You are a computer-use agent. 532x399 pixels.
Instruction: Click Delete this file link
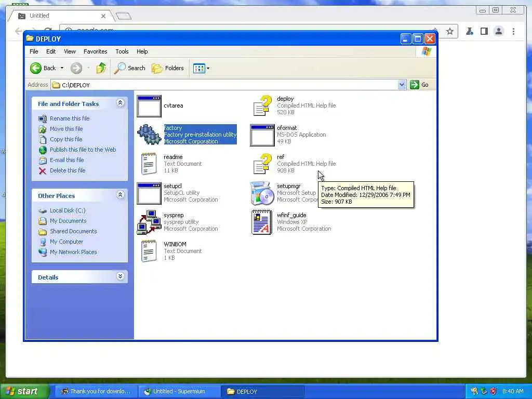(x=68, y=170)
